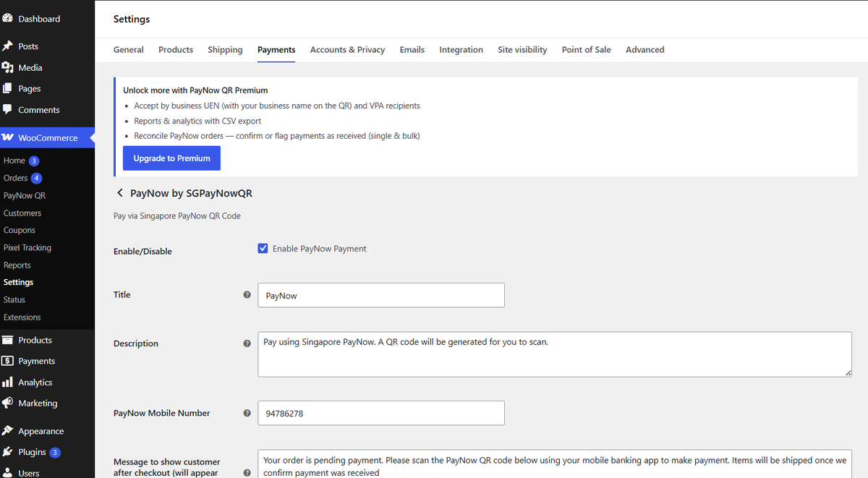The image size is (868, 478).
Task: Toggle Enable PayNow Payment checkbox
Action: click(x=263, y=248)
